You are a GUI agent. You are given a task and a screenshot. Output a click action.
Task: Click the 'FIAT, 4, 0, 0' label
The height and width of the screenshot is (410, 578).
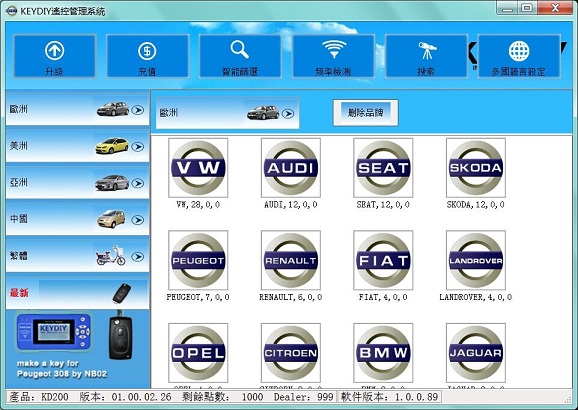pos(383,297)
